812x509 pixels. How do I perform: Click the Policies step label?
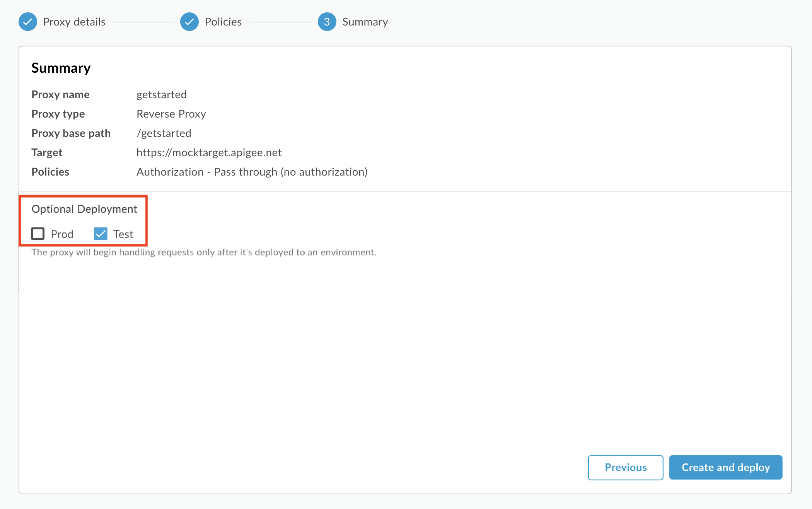pyautogui.click(x=223, y=22)
